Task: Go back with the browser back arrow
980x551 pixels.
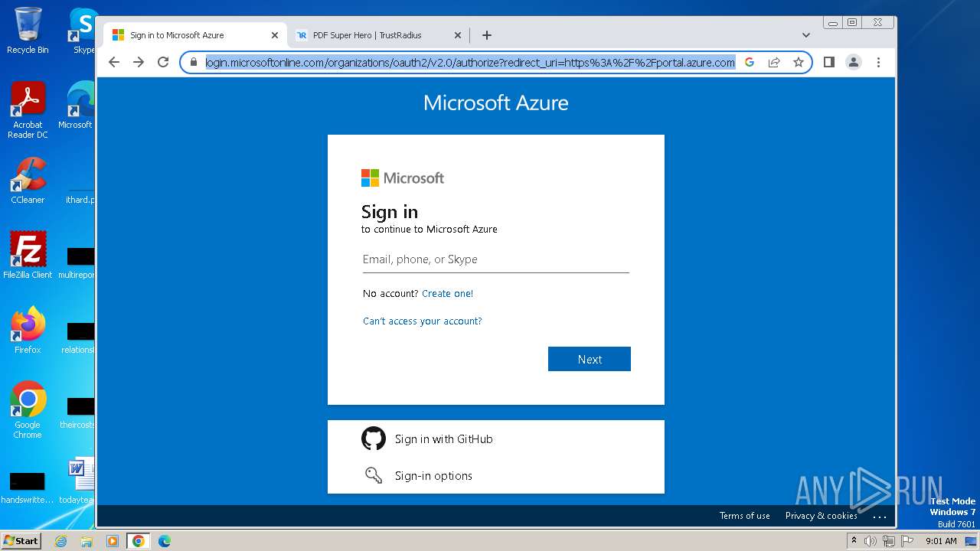Action: 114,62
